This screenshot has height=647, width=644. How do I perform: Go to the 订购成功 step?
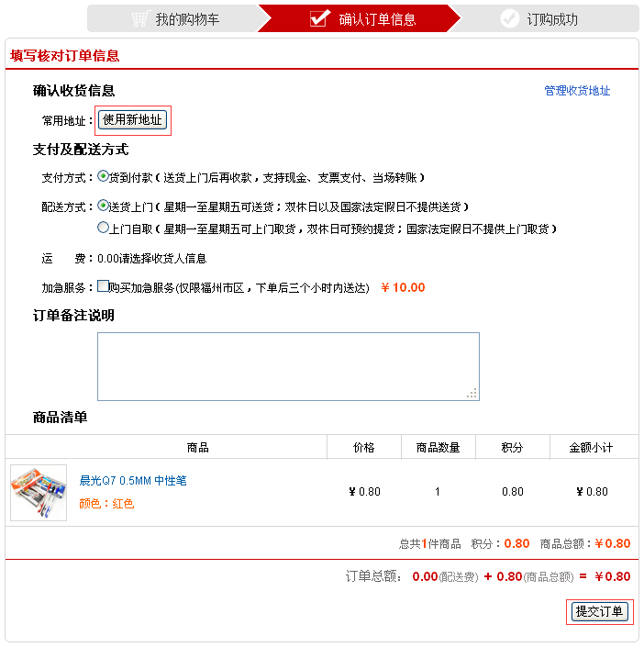545,18
